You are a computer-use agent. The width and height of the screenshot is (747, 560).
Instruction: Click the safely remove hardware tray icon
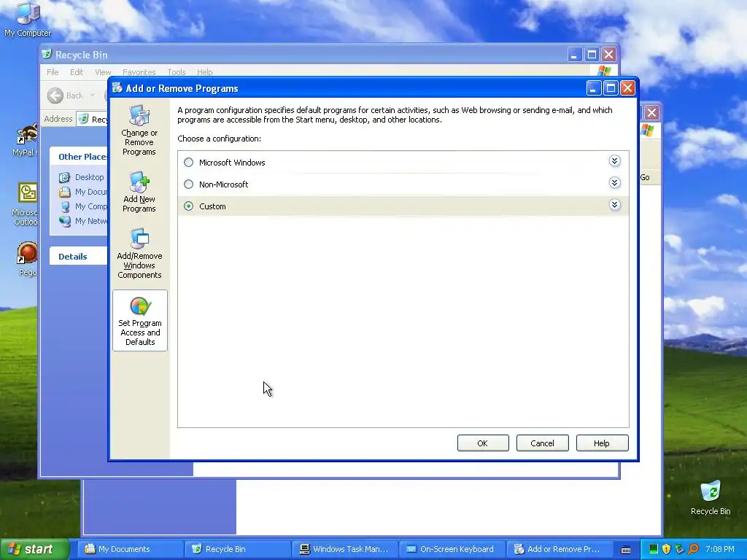[x=679, y=549]
